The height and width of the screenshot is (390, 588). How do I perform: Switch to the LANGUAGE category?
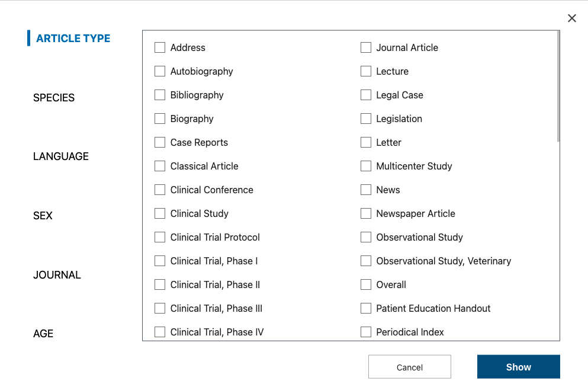coord(61,156)
